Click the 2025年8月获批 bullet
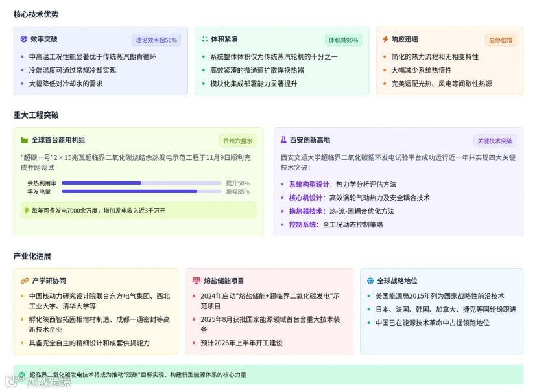Screen dimensions: 537x392 click(x=270, y=325)
